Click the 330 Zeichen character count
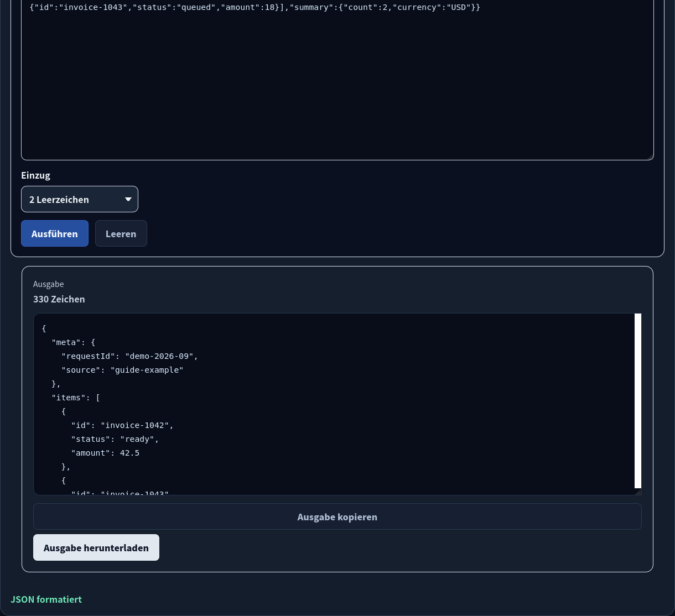The image size is (675, 616). tap(59, 299)
